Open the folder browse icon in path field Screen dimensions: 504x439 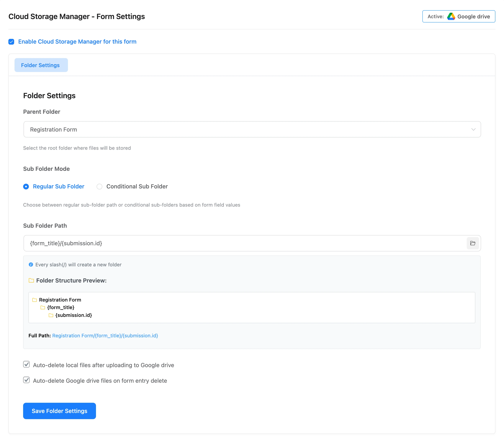(x=472, y=243)
